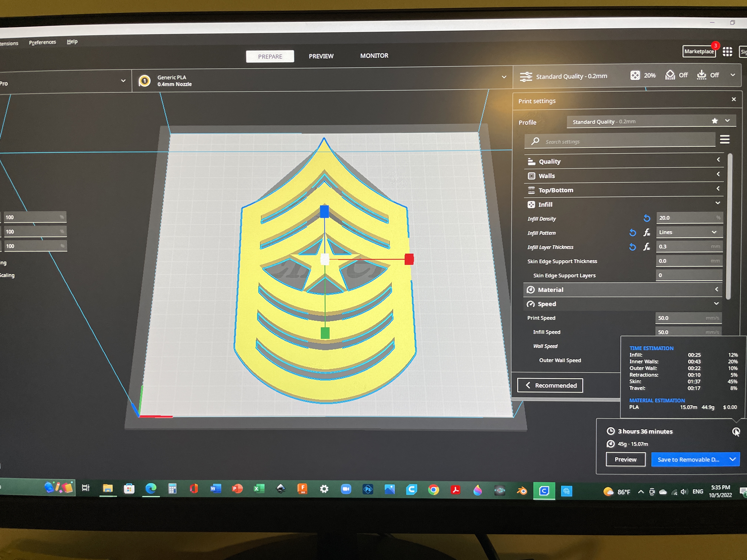Click the adhesion Off icon in header
The image size is (747, 560).
tap(701, 75)
